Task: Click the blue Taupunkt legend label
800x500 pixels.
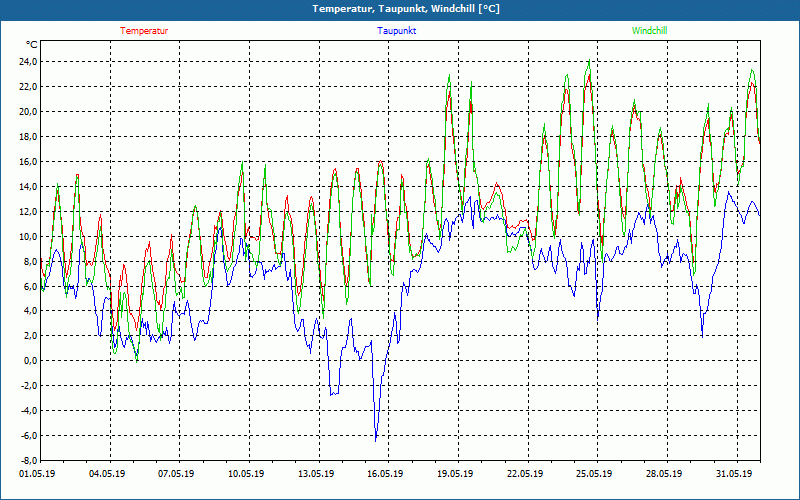Action: tap(397, 31)
